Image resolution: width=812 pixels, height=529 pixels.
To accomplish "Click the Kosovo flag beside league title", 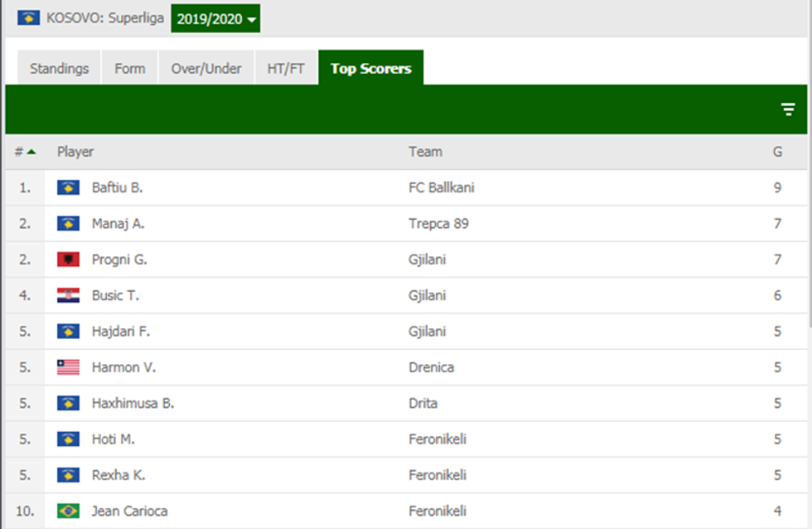I will pyautogui.click(x=29, y=17).
